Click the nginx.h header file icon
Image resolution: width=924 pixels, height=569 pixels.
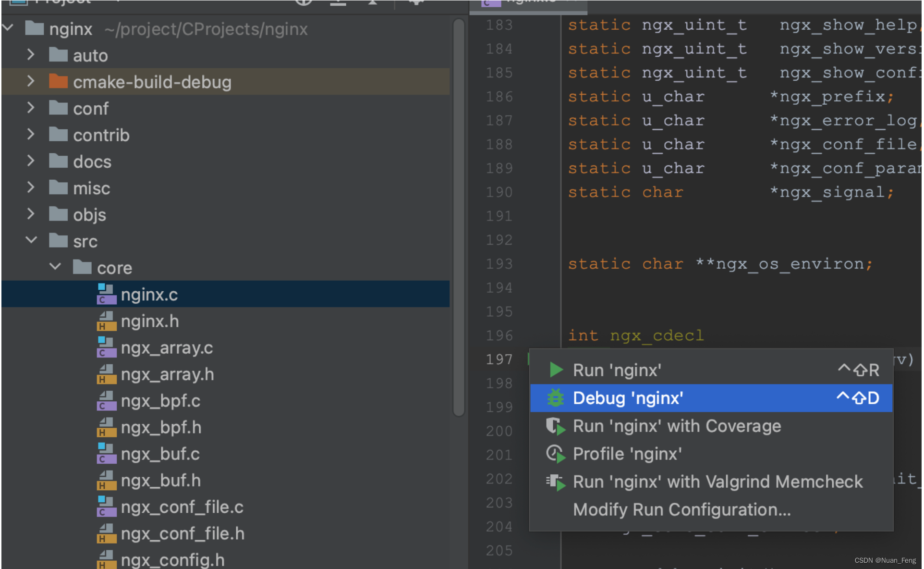106,321
